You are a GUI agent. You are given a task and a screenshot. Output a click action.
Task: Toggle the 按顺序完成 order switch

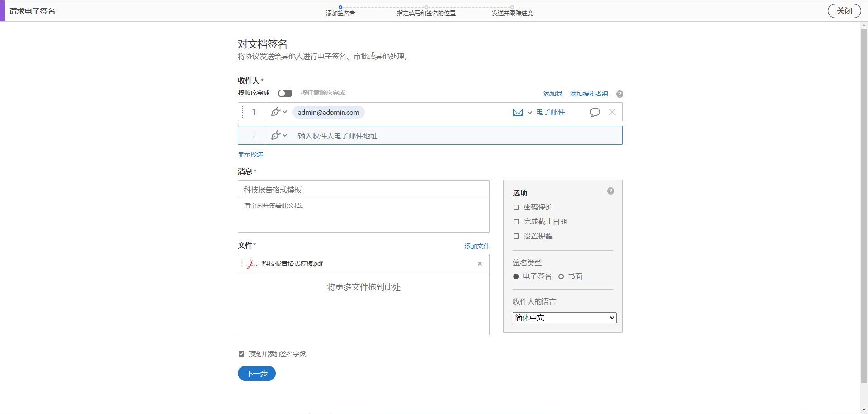pos(285,93)
